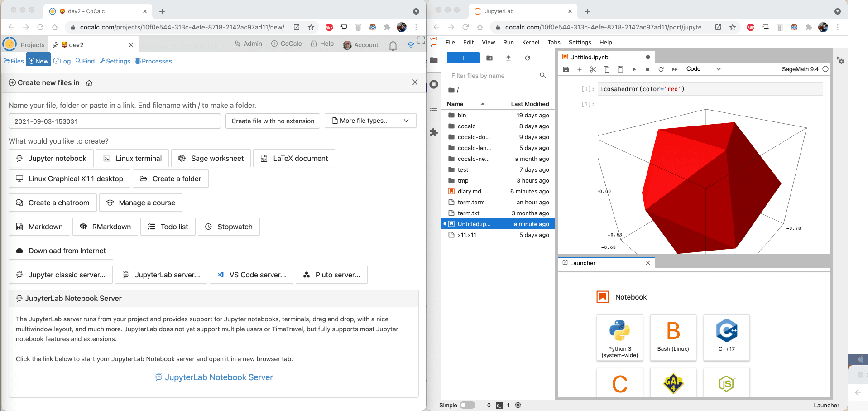Copy selected cells in notebook toolbar
Viewport: 868px width, 411px height.
click(606, 69)
